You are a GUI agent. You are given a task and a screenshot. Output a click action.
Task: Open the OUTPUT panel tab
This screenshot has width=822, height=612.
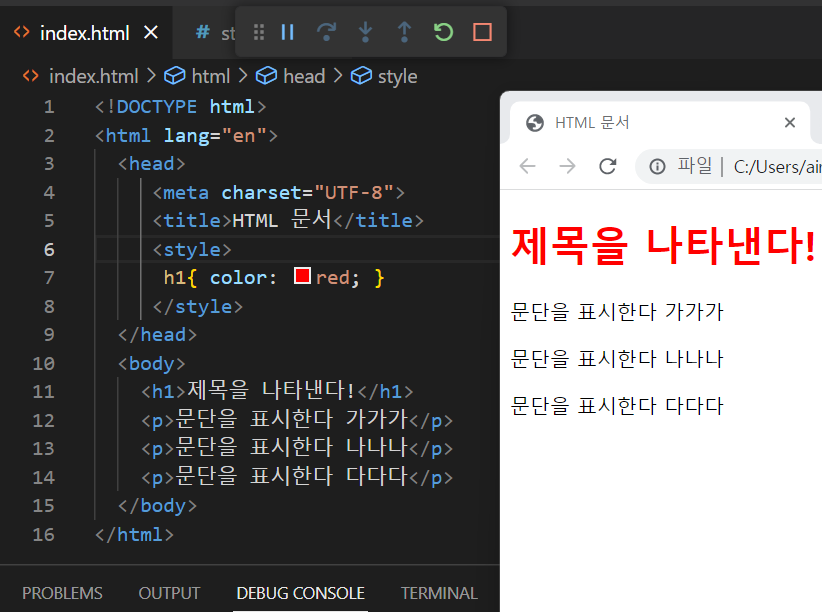169,593
